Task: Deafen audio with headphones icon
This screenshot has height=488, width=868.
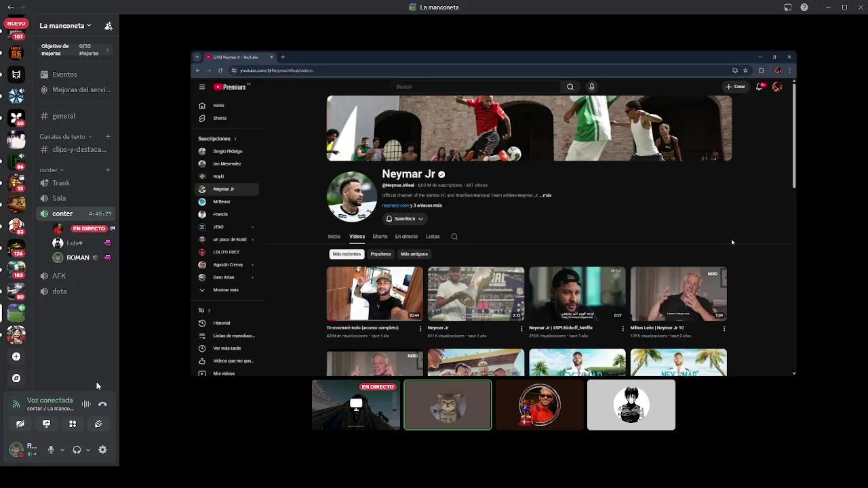Action: click(77, 449)
